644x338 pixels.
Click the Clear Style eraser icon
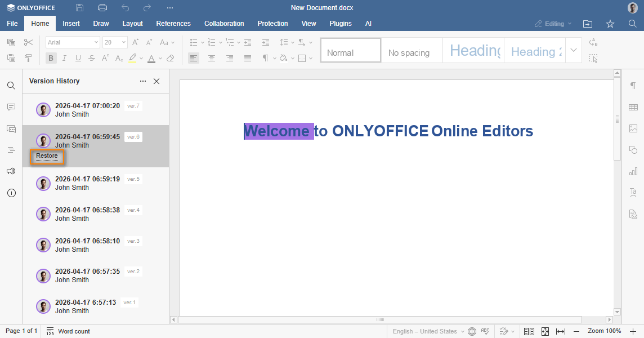coord(171,58)
